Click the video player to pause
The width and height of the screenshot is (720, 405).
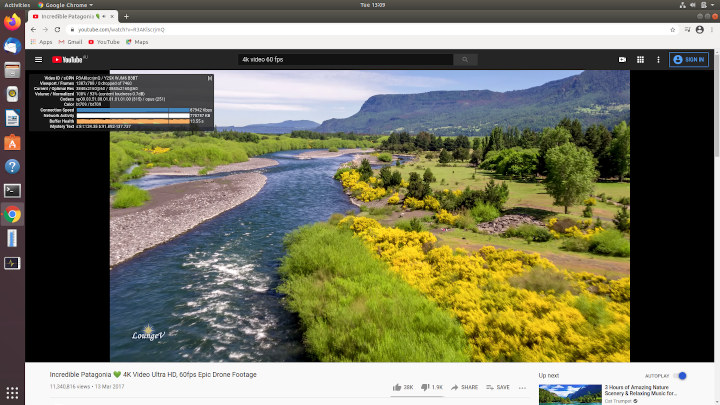tap(370, 216)
